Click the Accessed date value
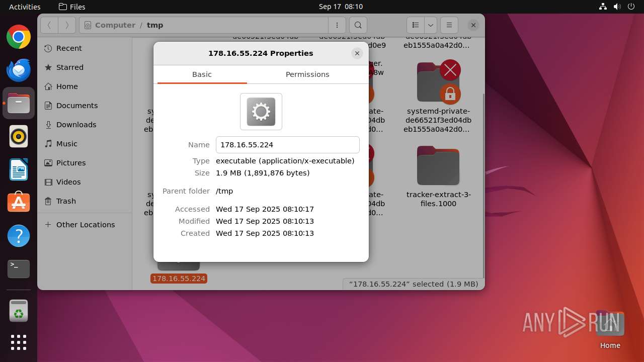The width and height of the screenshot is (644, 362). [x=265, y=209]
